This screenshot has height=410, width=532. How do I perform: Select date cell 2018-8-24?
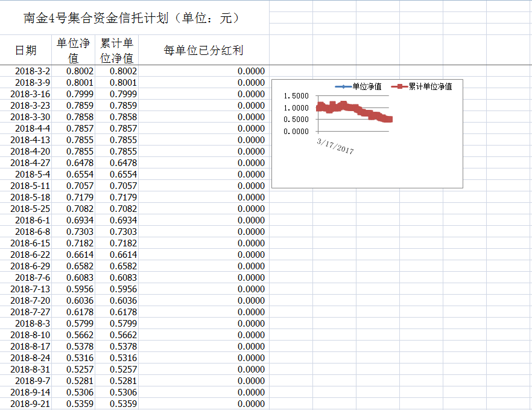click(x=26, y=358)
